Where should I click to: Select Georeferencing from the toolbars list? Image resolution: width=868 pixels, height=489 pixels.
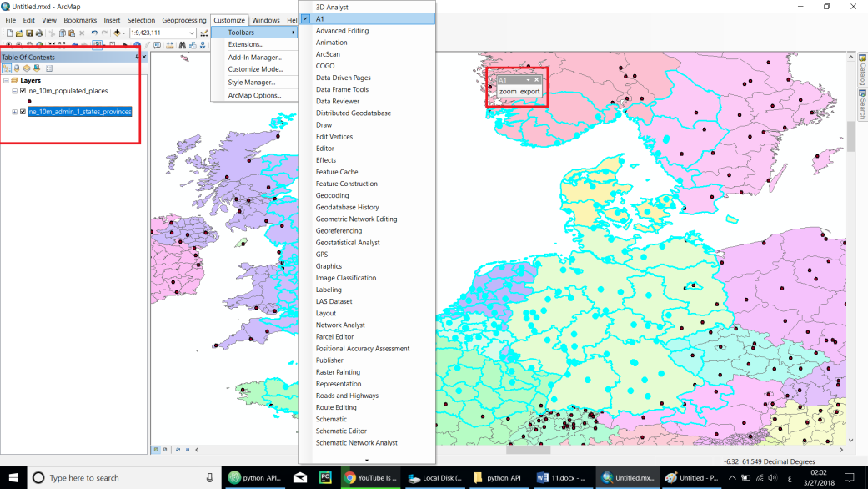[339, 231]
